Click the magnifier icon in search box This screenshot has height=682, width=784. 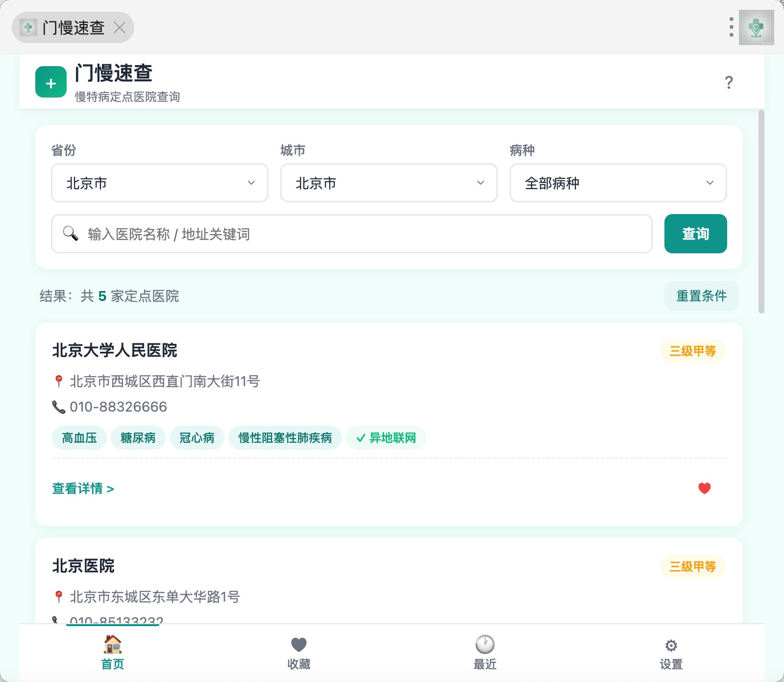pyautogui.click(x=71, y=234)
